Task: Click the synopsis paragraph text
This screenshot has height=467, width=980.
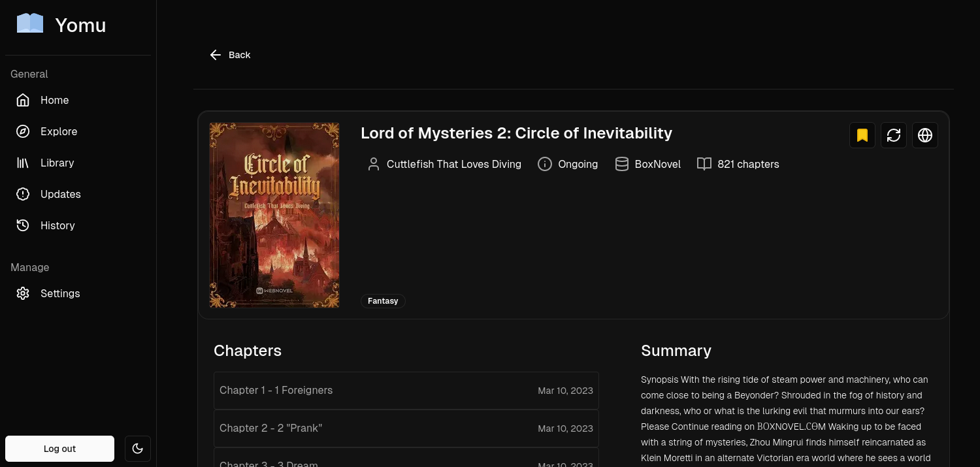Action: (787, 419)
